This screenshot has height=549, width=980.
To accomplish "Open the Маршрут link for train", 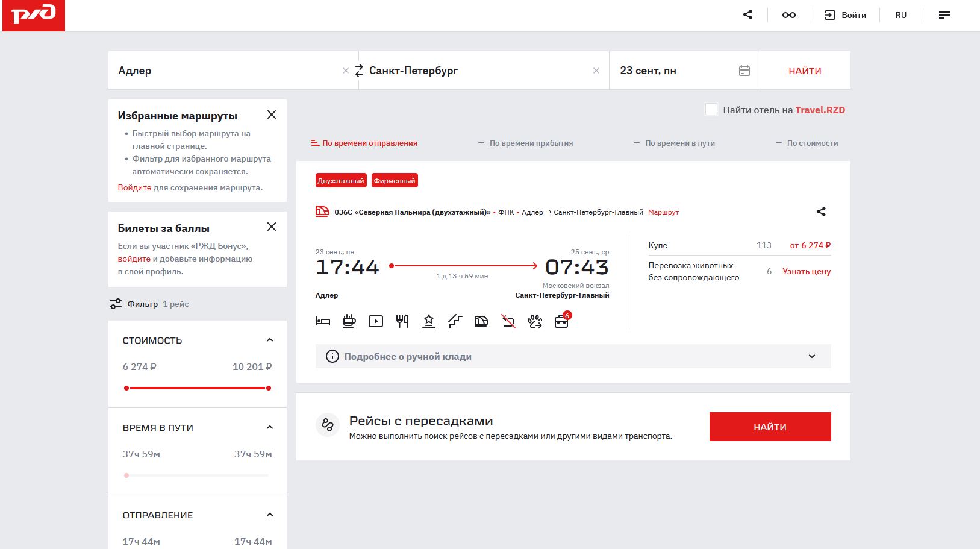I will (663, 212).
